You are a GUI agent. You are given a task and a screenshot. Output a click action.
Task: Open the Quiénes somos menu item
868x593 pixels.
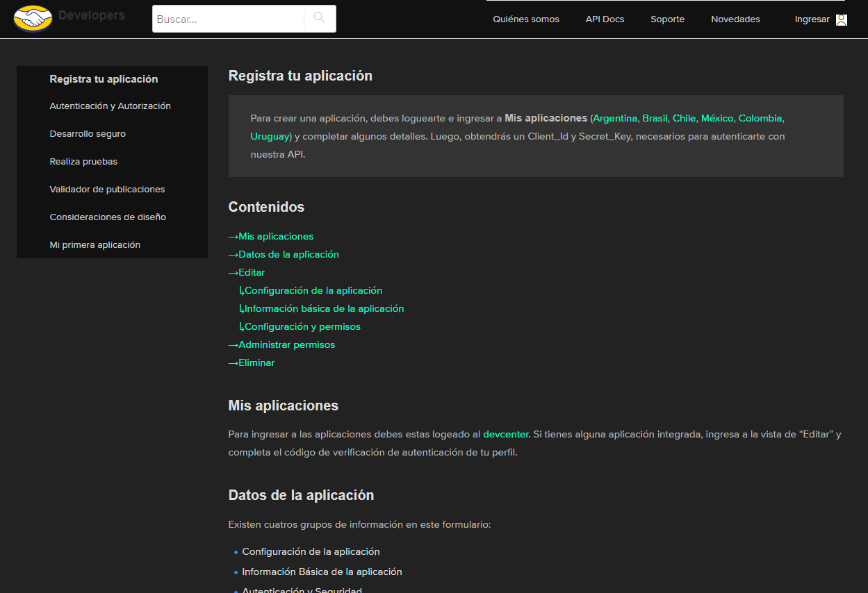point(525,19)
